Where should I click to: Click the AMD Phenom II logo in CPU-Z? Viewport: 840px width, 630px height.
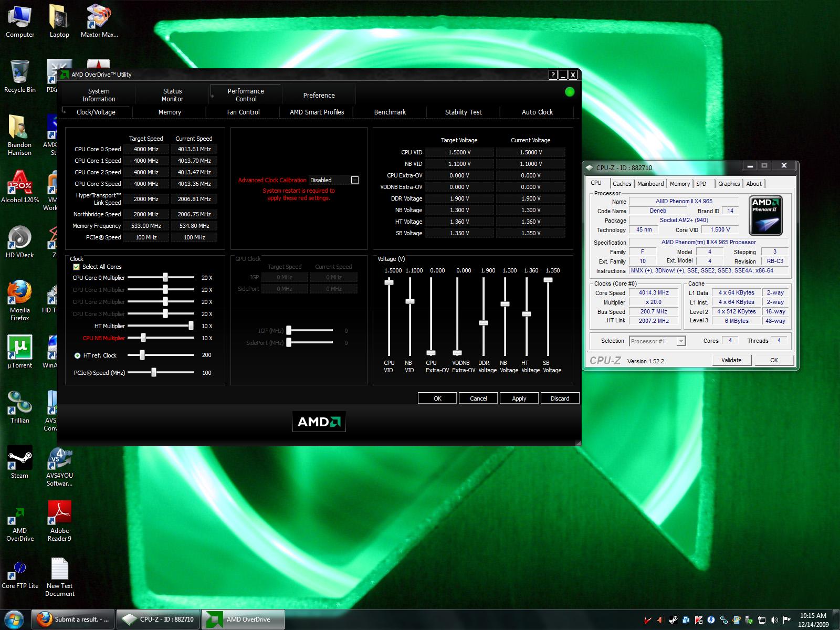[x=766, y=215]
